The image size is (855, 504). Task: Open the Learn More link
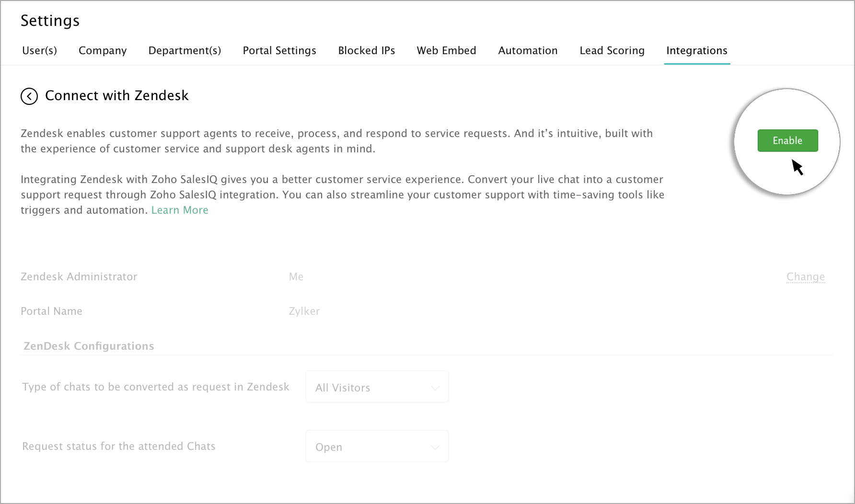[180, 210]
